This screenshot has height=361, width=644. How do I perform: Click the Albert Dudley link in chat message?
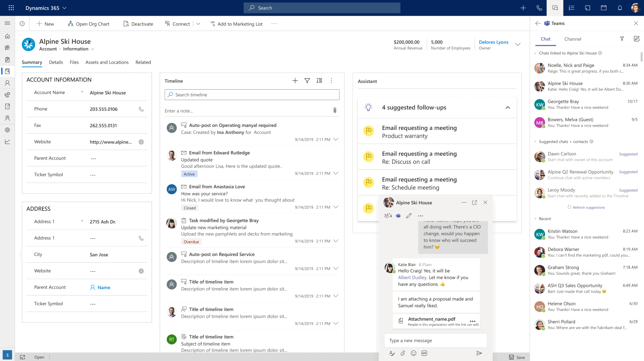pyautogui.click(x=412, y=277)
